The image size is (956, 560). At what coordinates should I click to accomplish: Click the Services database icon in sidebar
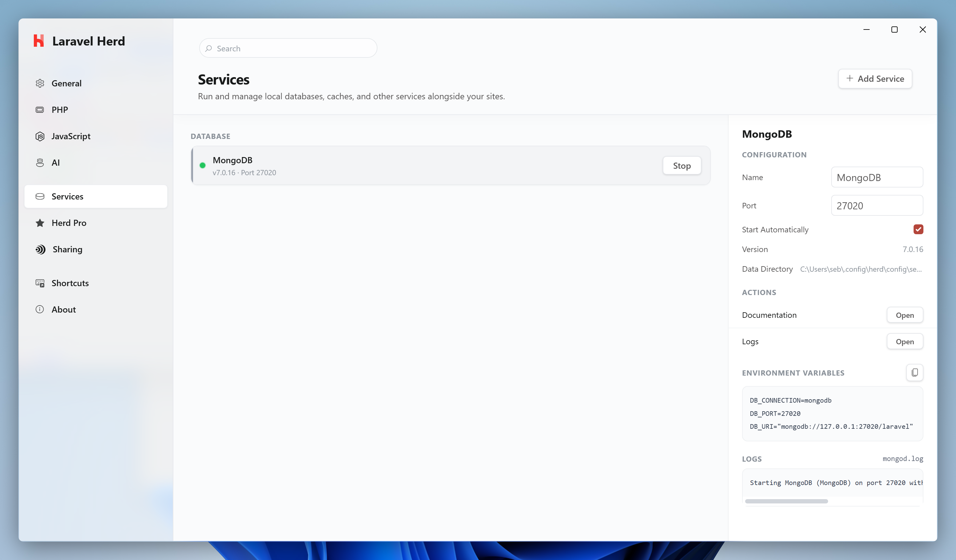(40, 196)
